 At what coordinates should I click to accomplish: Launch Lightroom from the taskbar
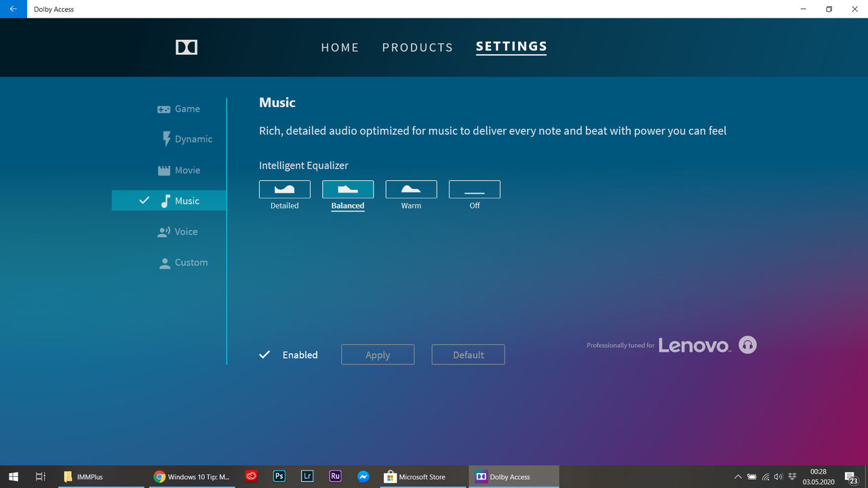click(307, 476)
